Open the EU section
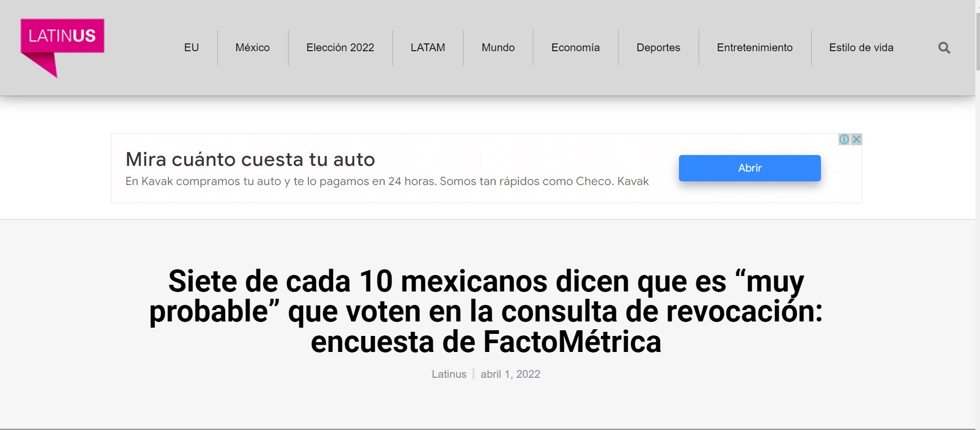Image resolution: width=980 pixels, height=430 pixels. click(x=191, y=48)
